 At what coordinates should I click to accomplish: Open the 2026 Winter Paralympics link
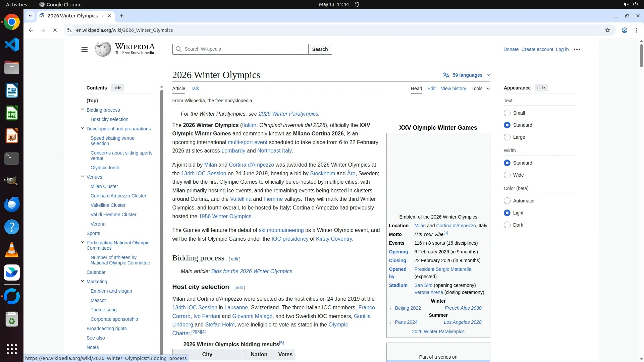tap(288, 114)
